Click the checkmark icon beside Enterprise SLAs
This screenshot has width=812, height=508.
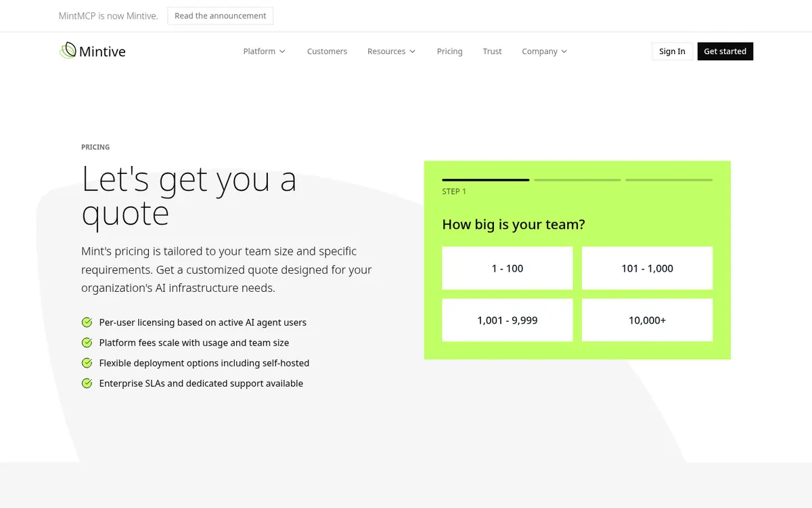point(87,383)
